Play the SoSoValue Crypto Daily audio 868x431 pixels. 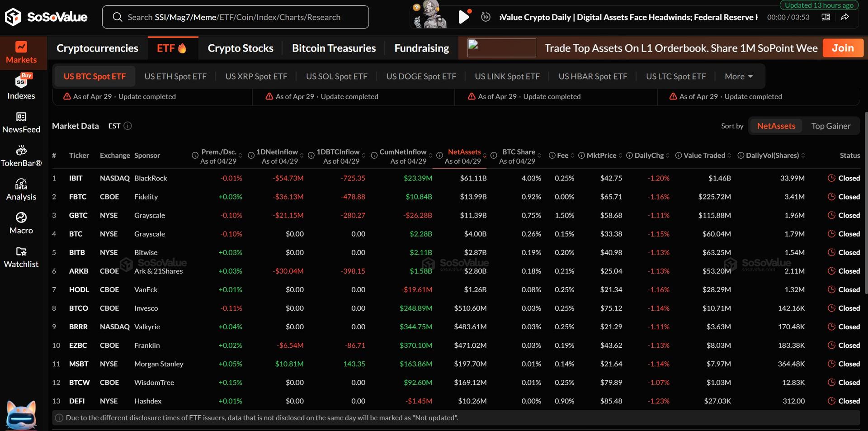(463, 17)
